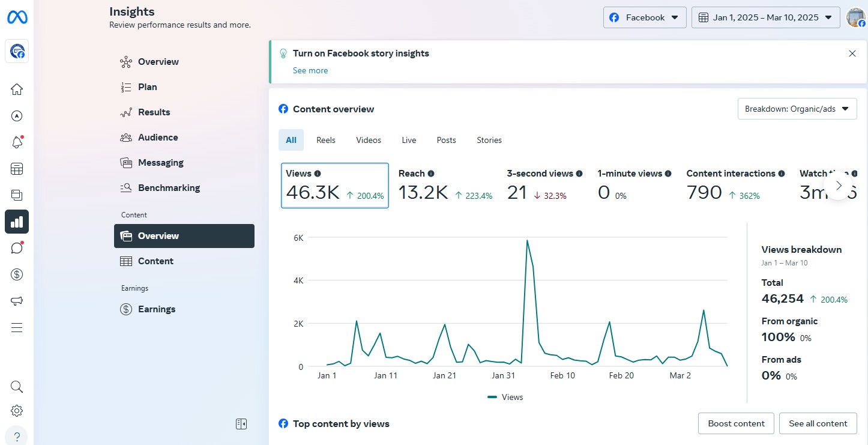The height and width of the screenshot is (445, 868).
Task: Click the See more link
Action: [310, 70]
